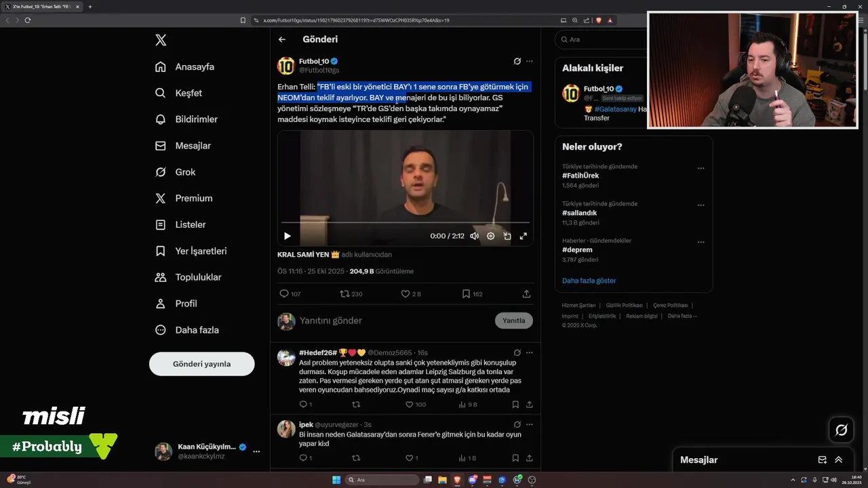Open Grok from the sidebar
This screenshot has width=868, height=488.
coord(175,172)
